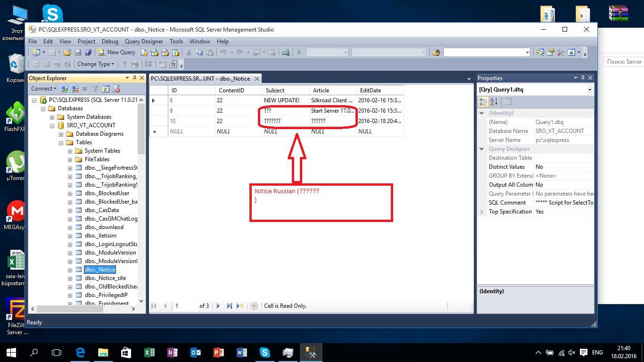Viewport: 644px width, 362px height.
Task: Expand the Top Specification property
Action: 482,212
